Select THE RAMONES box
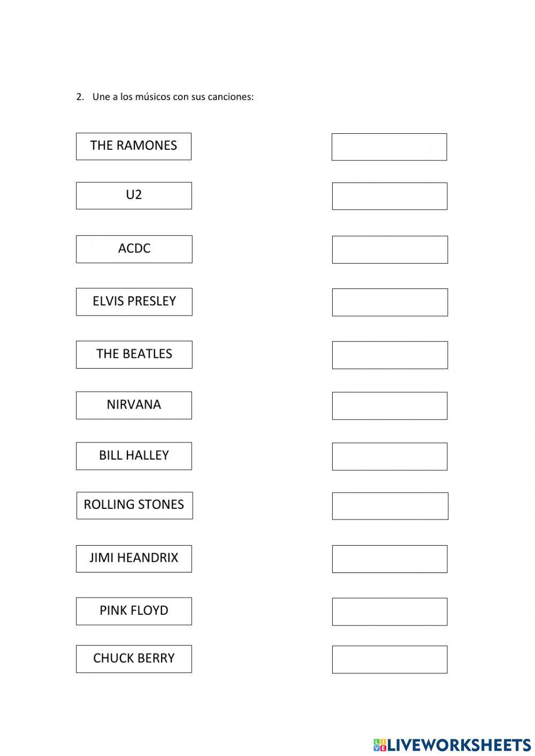The width and height of the screenshot is (535, 756). point(134,146)
